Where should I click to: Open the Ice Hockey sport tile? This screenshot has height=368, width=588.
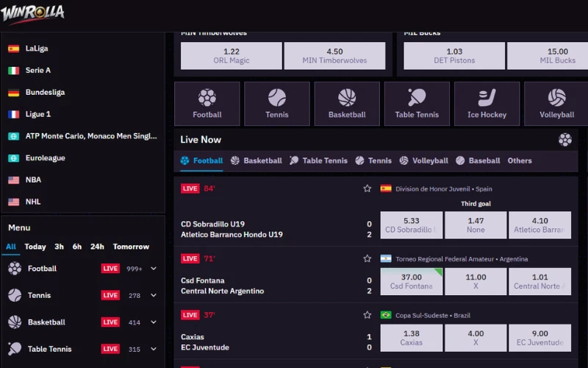click(x=487, y=104)
